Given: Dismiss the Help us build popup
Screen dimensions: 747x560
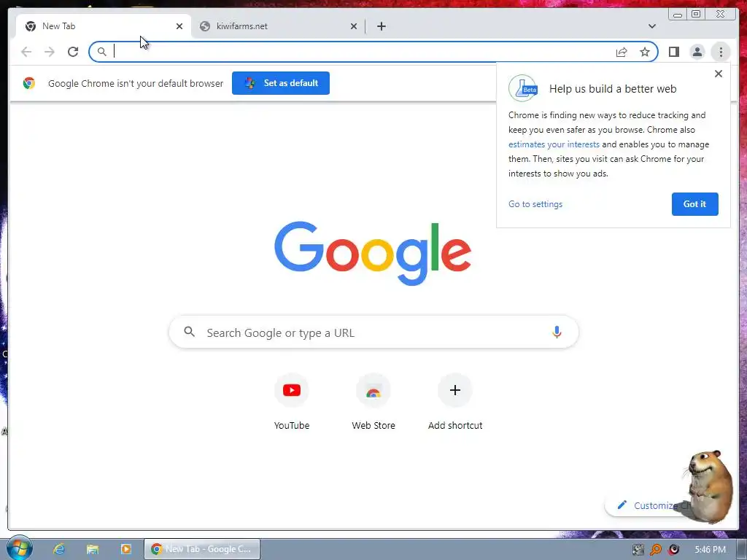Looking at the screenshot, I should pos(719,74).
